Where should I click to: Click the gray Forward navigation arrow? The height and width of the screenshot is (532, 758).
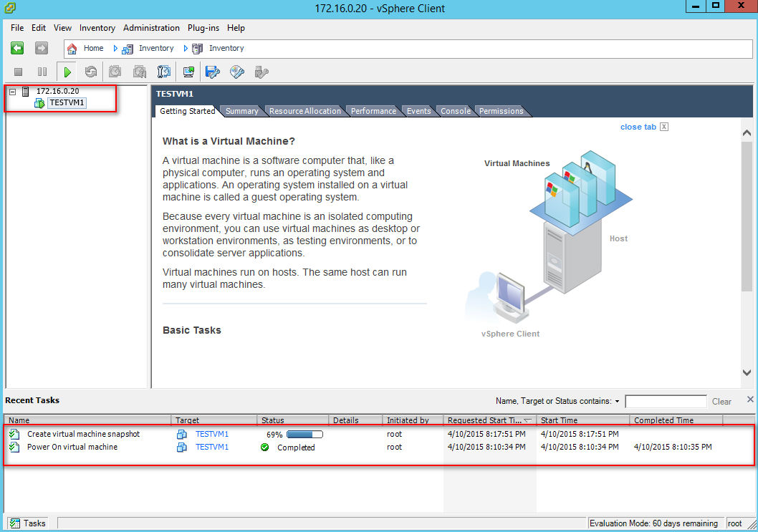tap(42, 48)
